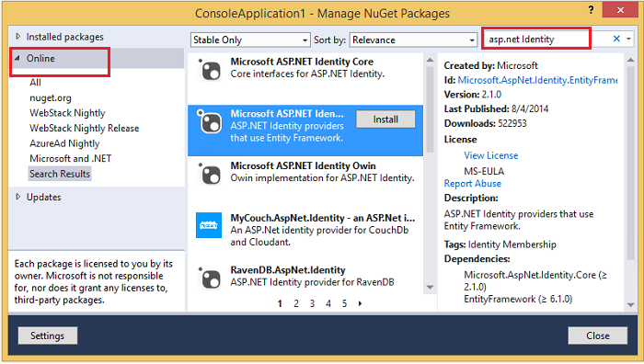Select the All source under Online
This screenshot has width=644, height=364.
tap(35, 83)
